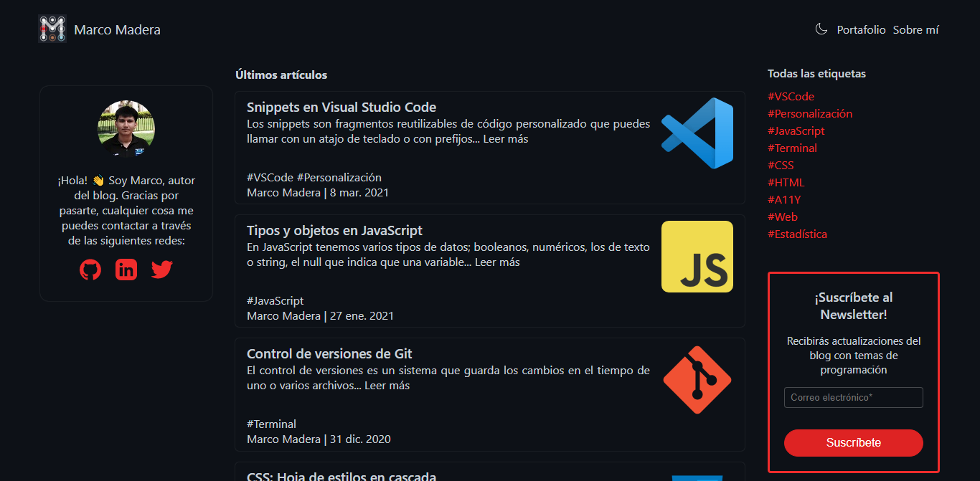Select the #JavaScript tag under Todas las etiquetas
The height and width of the screenshot is (481, 980).
point(796,130)
